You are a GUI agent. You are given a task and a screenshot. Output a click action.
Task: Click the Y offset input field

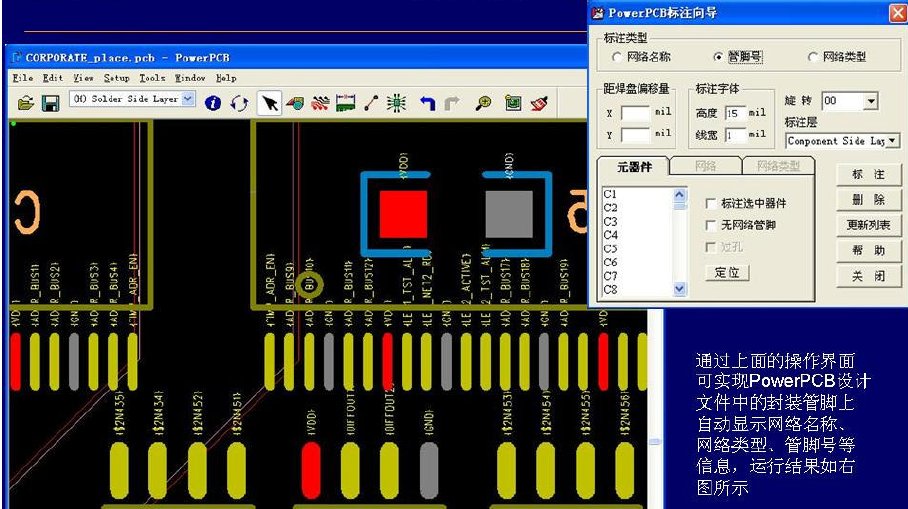coord(635,135)
